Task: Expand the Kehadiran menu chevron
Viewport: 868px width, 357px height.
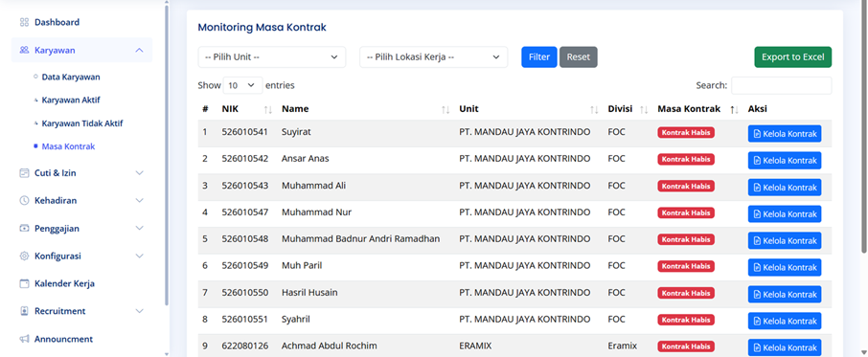Action: [x=140, y=201]
